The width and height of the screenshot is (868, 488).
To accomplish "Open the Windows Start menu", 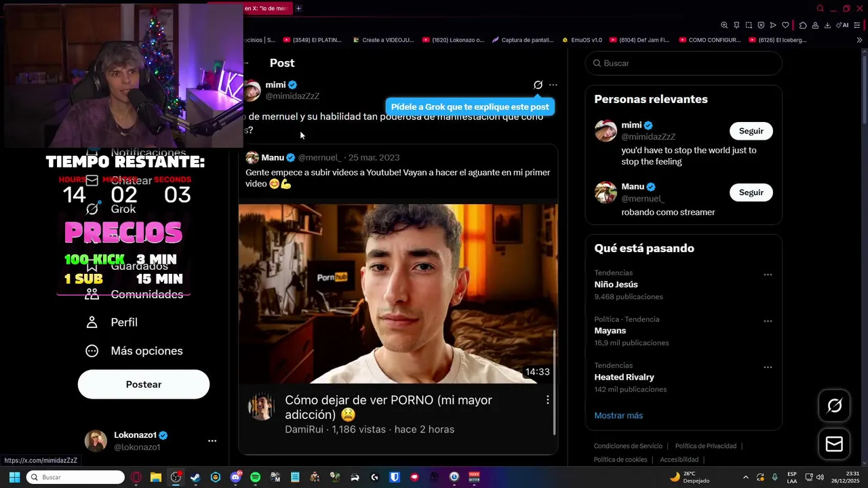I will point(14,477).
